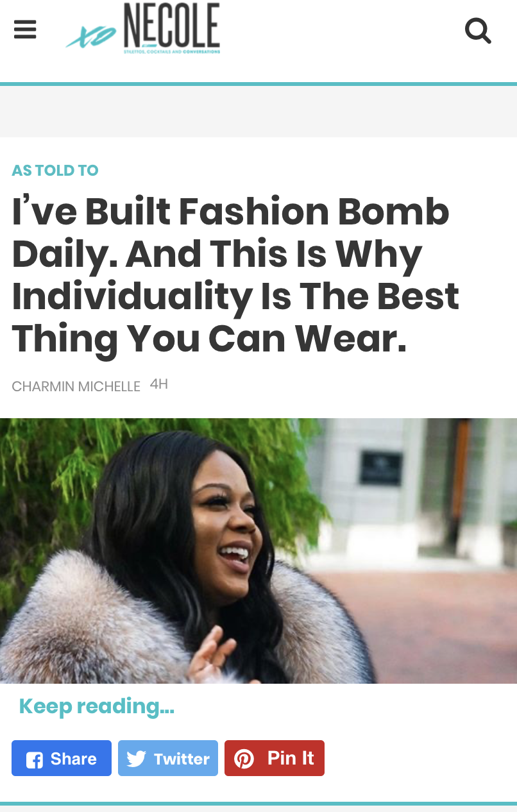The width and height of the screenshot is (517, 812).
Task: Click the "4H" post timestamp
Action: (158, 384)
